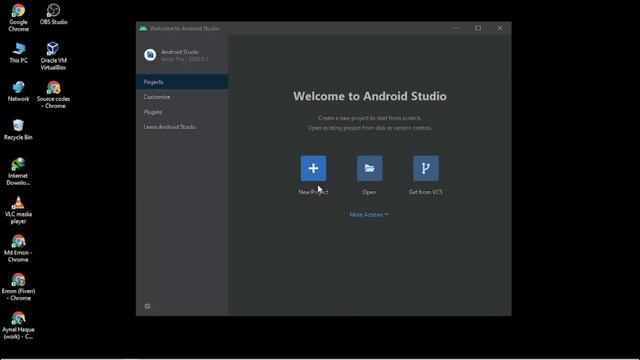Open the settings gear in the sidebar

point(147,306)
